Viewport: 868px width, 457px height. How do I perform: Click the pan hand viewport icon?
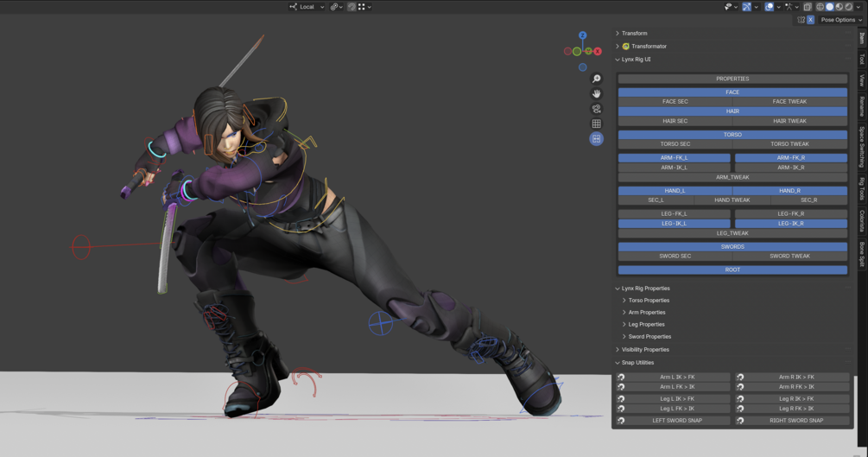pos(596,93)
